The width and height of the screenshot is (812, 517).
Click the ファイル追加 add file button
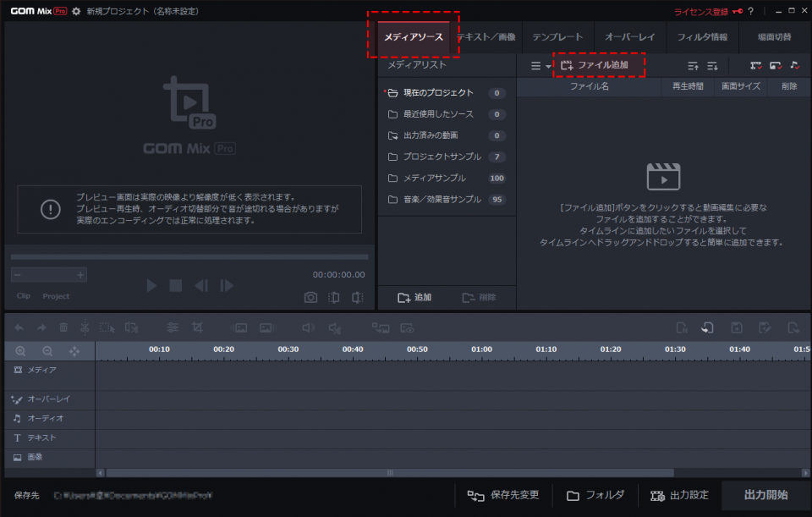pyautogui.click(x=595, y=65)
